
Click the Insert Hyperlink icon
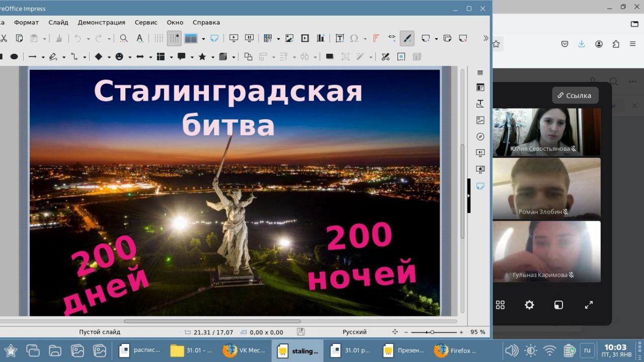[x=392, y=38]
